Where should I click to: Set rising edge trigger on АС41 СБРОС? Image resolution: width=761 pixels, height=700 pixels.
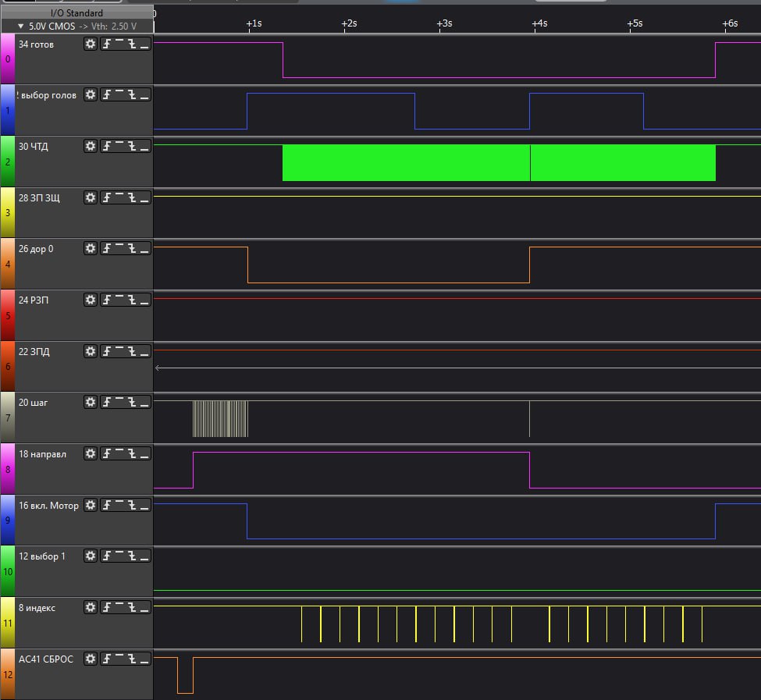(107, 659)
